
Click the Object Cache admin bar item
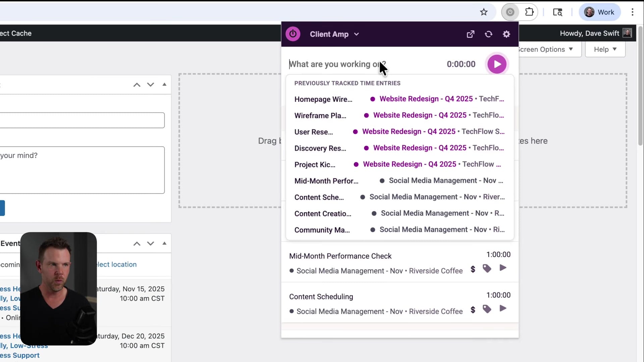[x=16, y=33]
